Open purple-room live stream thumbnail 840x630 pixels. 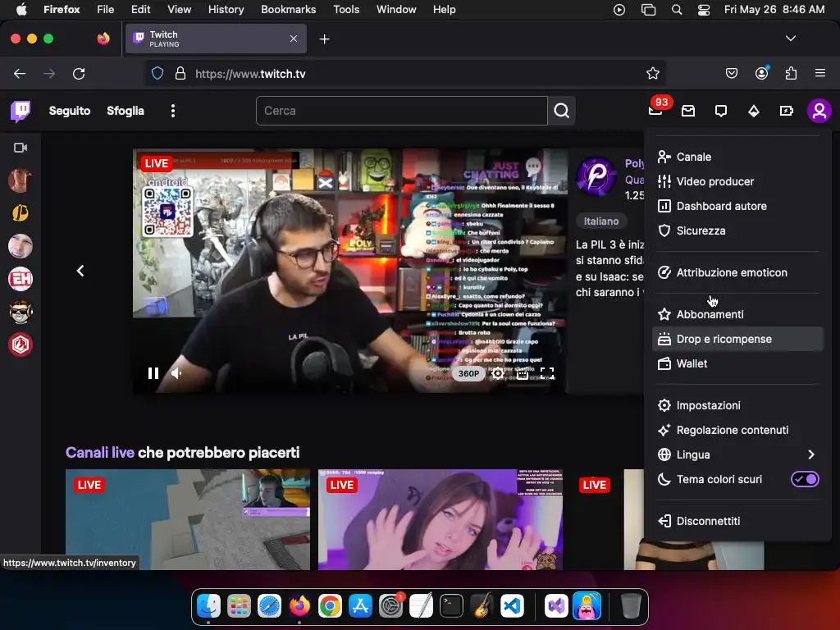click(441, 519)
